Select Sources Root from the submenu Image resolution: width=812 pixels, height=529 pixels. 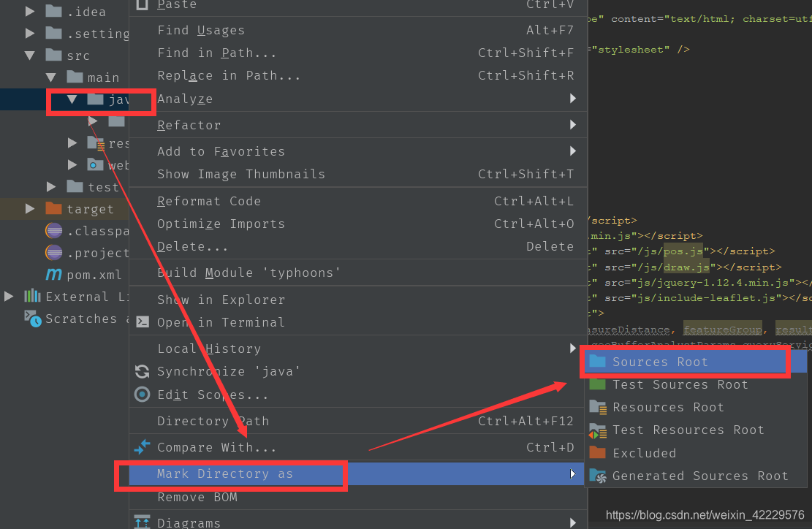coord(680,362)
